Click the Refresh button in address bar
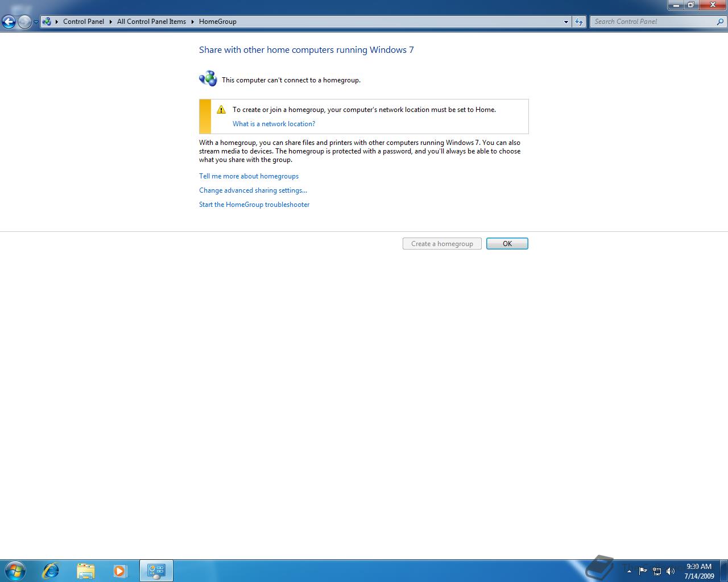 579,22
